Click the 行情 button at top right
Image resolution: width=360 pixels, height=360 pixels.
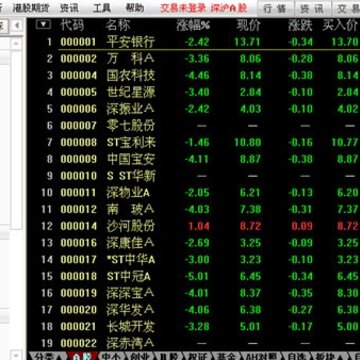(275, 9)
